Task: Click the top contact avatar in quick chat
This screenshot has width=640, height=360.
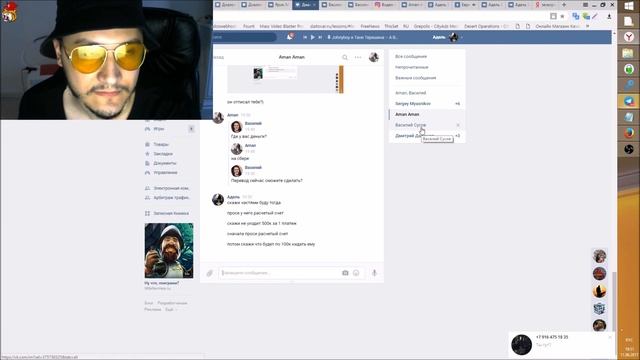Action: pos(599,256)
